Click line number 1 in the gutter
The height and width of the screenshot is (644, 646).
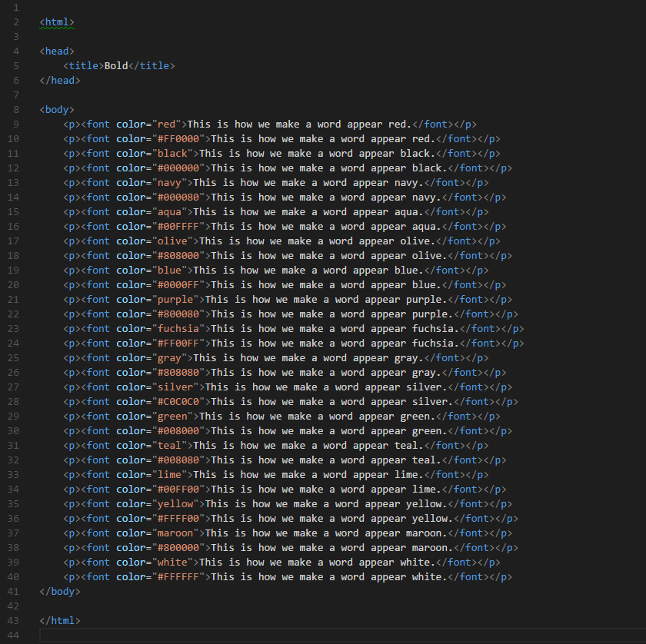16,8
